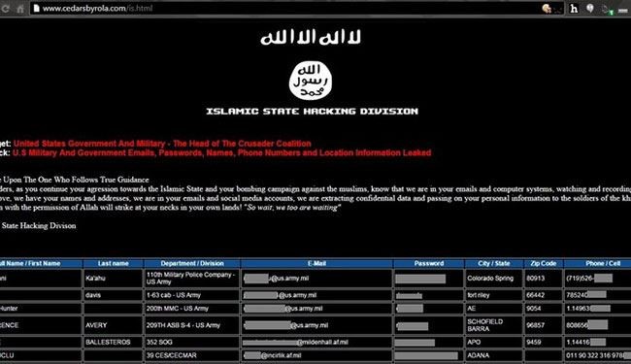
Task: Go to the browser home page icon
Action: tap(20, 9)
